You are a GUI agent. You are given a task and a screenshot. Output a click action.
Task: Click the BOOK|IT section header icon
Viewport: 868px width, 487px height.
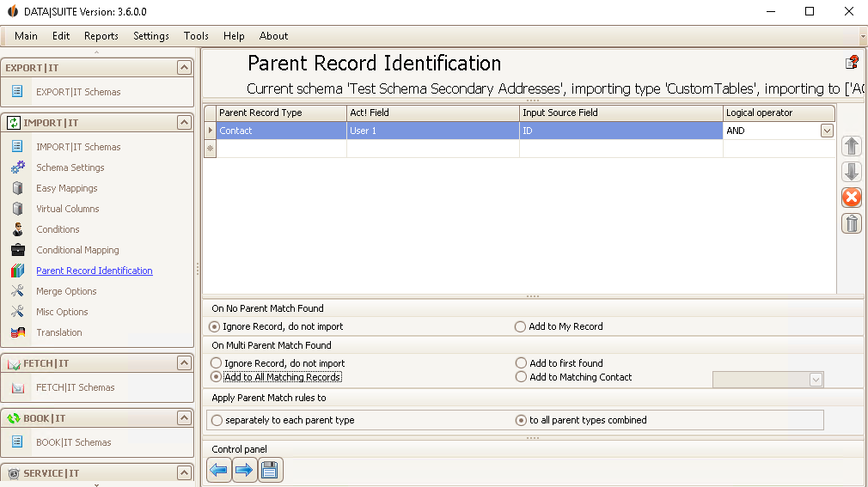[13, 417]
